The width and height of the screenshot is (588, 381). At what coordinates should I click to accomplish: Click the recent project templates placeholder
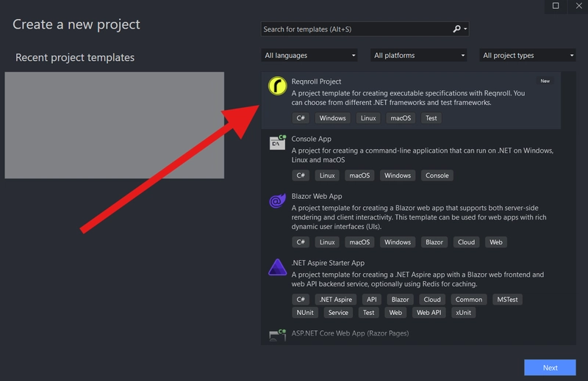114,125
